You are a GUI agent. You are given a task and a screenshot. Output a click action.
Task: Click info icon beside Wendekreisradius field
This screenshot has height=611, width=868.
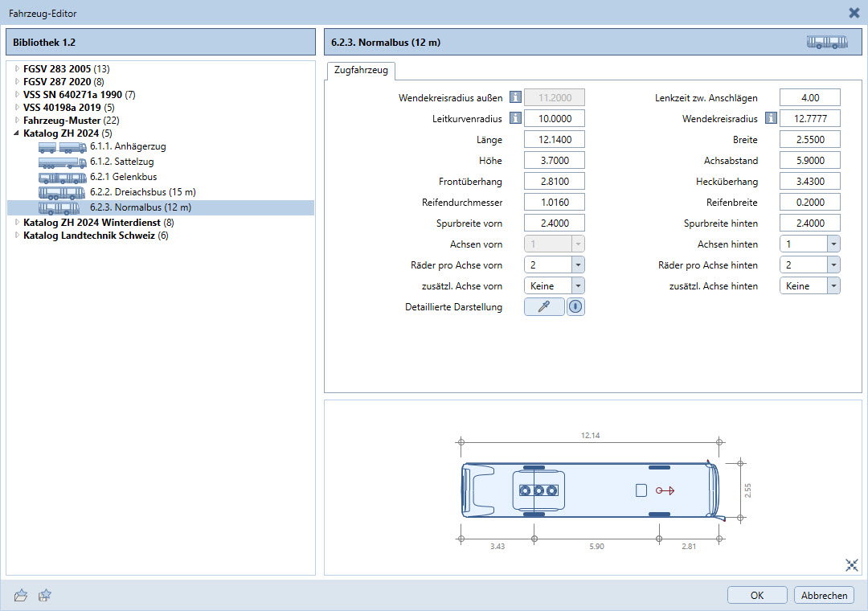(771, 119)
